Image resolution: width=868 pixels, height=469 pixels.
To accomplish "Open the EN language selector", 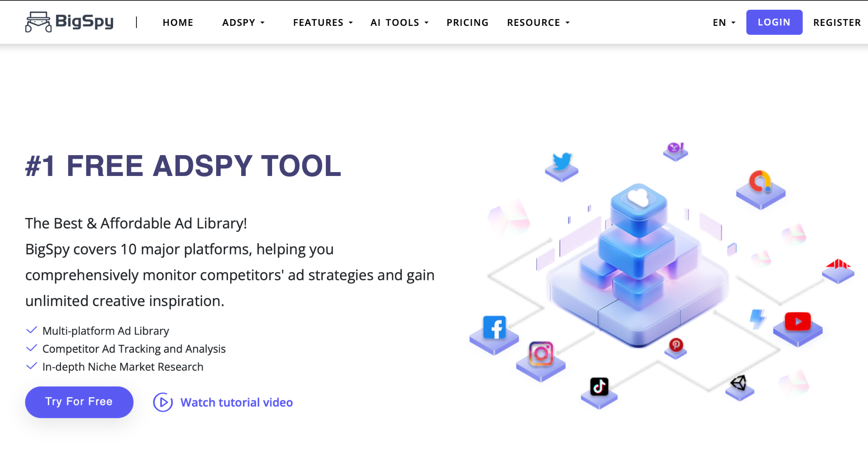I will tap(723, 22).
